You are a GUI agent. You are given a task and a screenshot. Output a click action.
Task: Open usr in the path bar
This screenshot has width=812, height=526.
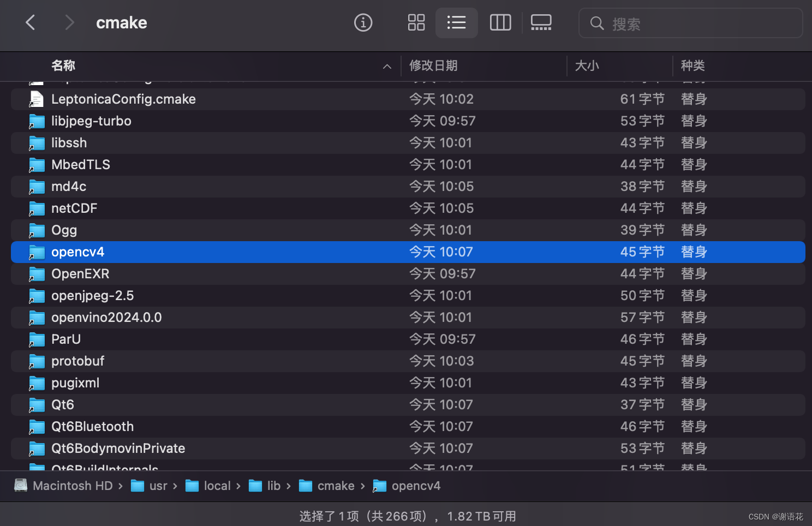click(149, 486)
